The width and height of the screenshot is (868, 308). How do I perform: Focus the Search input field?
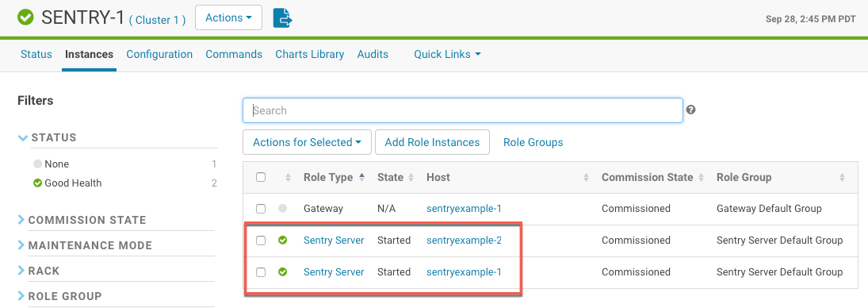coord(463,110)
